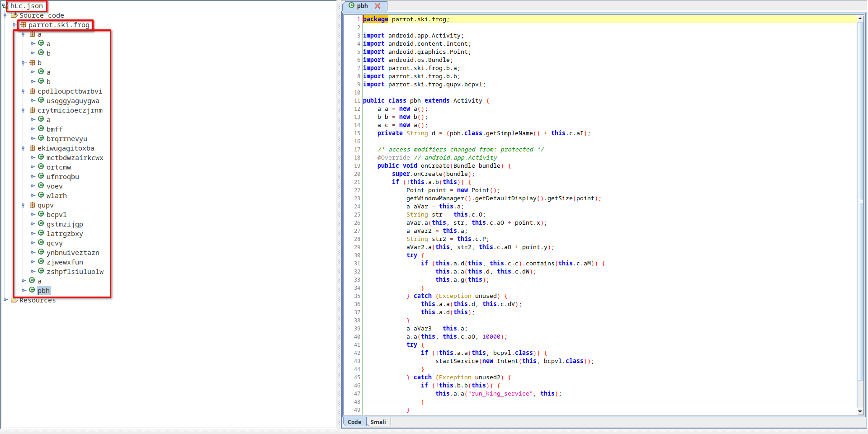Click the Source code folder icon
868x434 pixels.
tap(14, 15)
